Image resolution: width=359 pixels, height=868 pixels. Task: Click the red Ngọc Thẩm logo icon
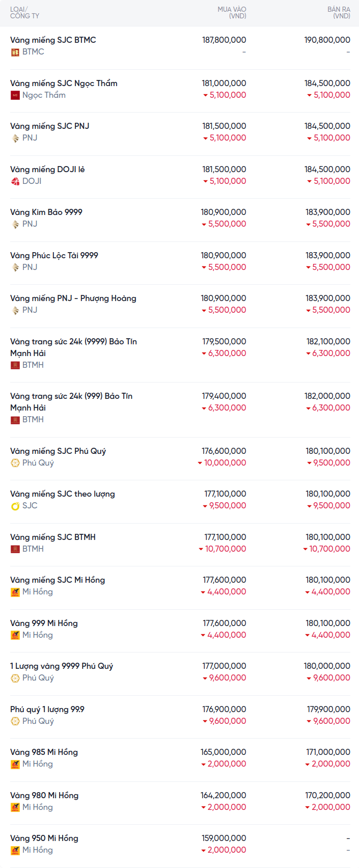point(15,95)
